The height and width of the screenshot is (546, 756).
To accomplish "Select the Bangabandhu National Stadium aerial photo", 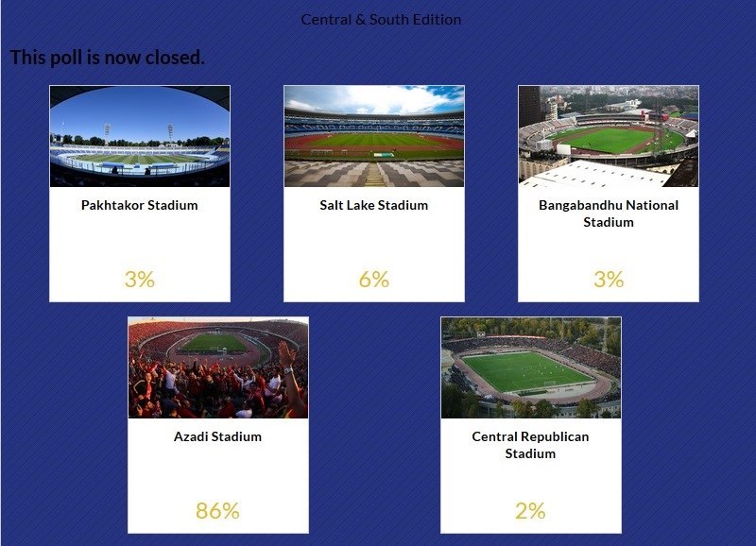I will click(609, 136).
